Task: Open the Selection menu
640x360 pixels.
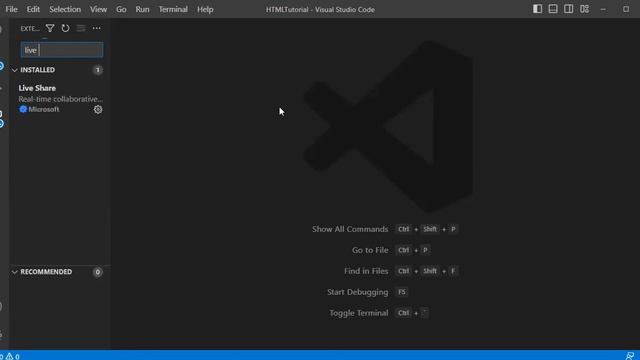Action: (65, 9)
